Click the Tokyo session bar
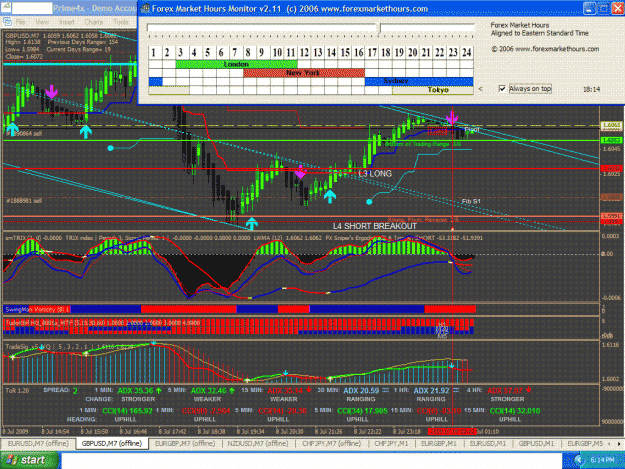This screenshot has height=469, width=625. (x=433, y=90)
